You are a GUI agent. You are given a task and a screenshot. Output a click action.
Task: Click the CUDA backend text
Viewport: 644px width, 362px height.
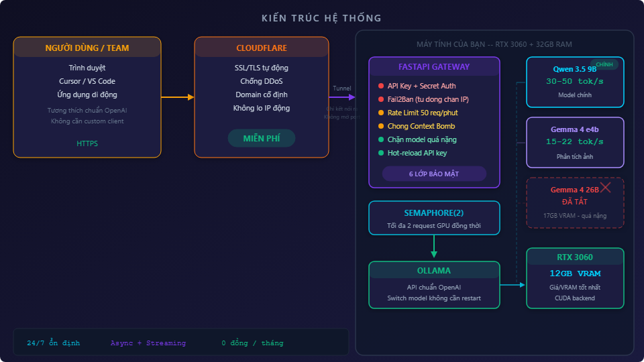pyautogui.click(x=575, y=298)
